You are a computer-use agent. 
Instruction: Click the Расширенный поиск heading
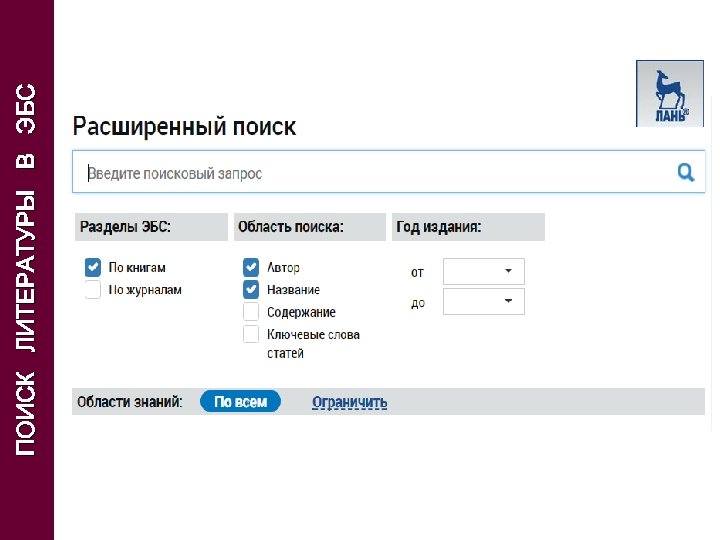click(184, 126)
